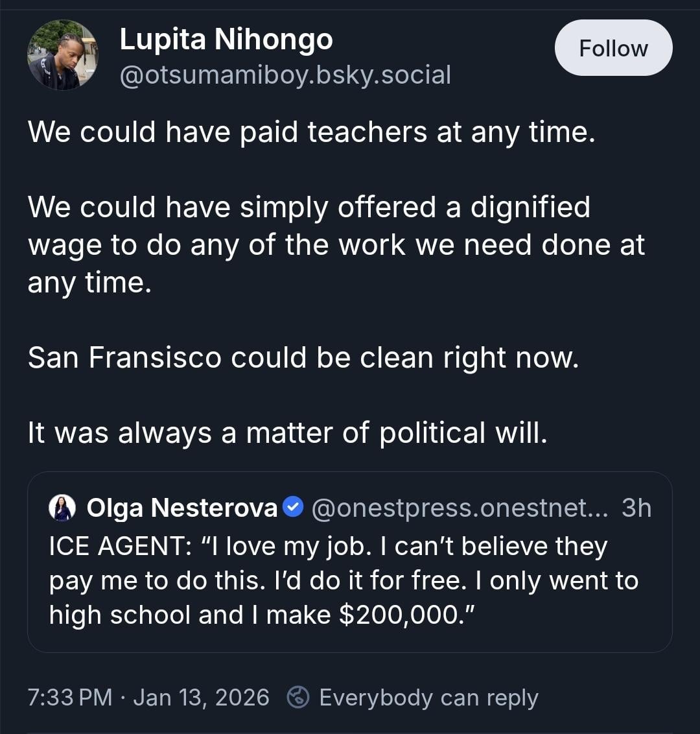Click the "3h" quoted post timestamp

pos(636,508)
